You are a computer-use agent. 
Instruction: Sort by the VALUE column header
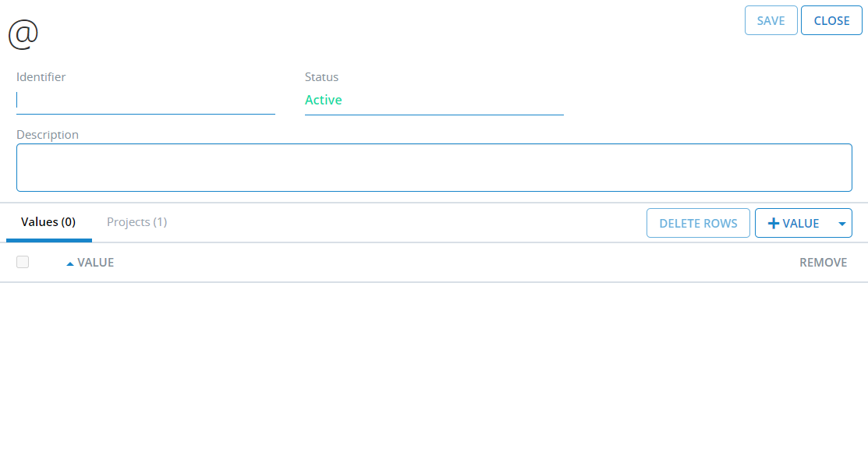pyautogui.click(x=95, y=263)
